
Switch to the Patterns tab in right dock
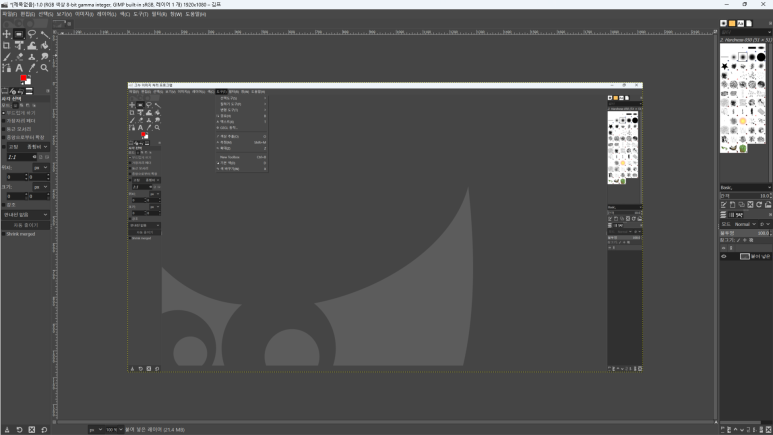click(x=732, y=23)
